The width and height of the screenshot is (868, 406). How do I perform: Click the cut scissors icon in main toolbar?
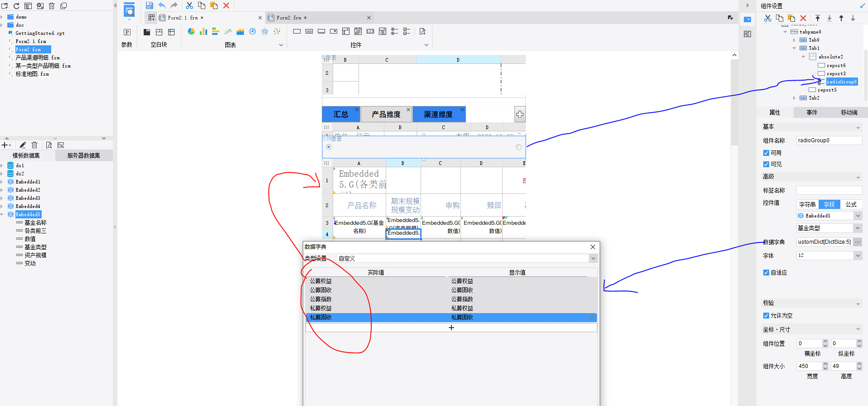(x=189, y=5)
